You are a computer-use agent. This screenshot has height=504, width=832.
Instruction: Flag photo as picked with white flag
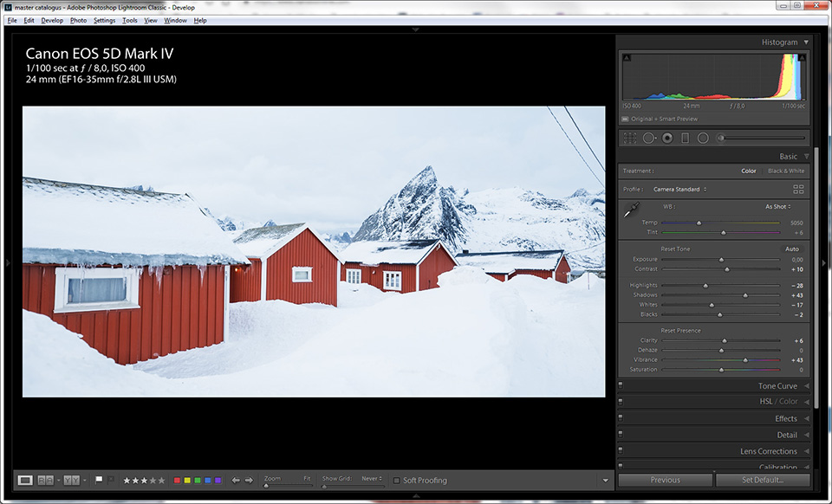click(99, 480)
